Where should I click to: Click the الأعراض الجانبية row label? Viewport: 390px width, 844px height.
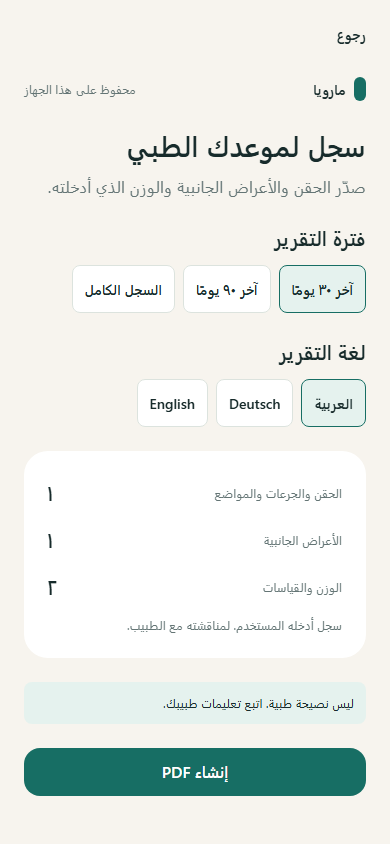tap(303, 541)
